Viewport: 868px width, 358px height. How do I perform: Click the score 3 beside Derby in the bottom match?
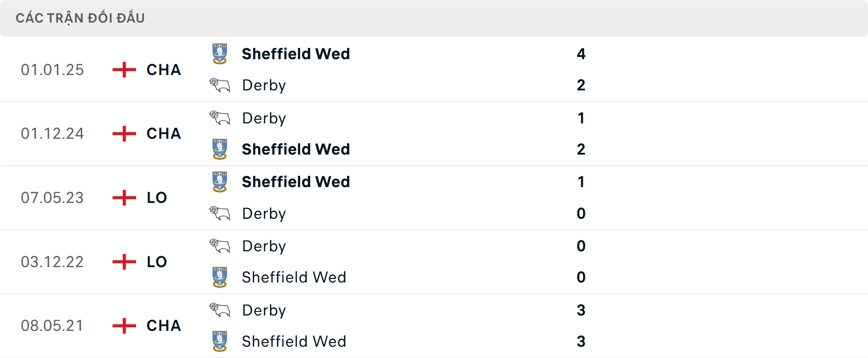coord(581,310)
